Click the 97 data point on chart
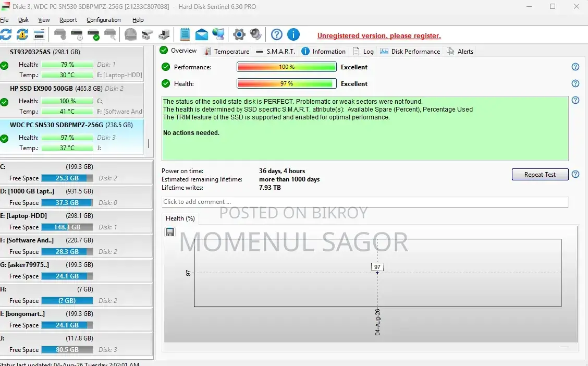 click(x=377, y=273)
